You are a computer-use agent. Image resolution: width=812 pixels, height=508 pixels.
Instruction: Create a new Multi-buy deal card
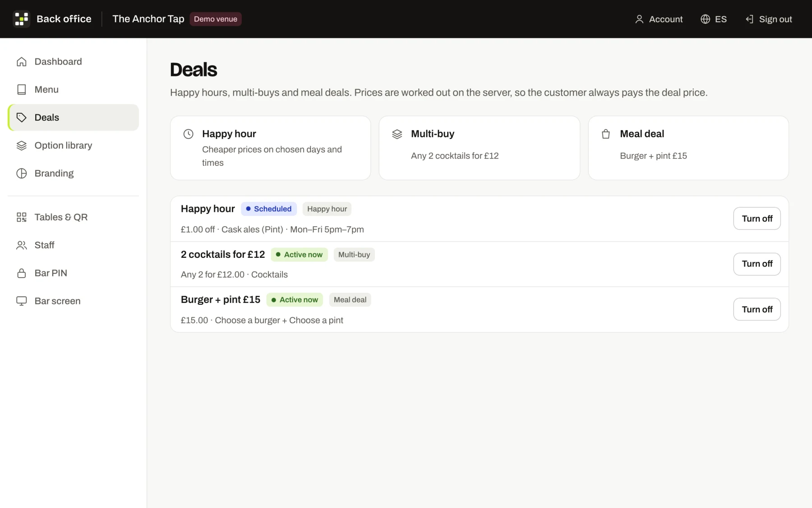coord(480,148)
